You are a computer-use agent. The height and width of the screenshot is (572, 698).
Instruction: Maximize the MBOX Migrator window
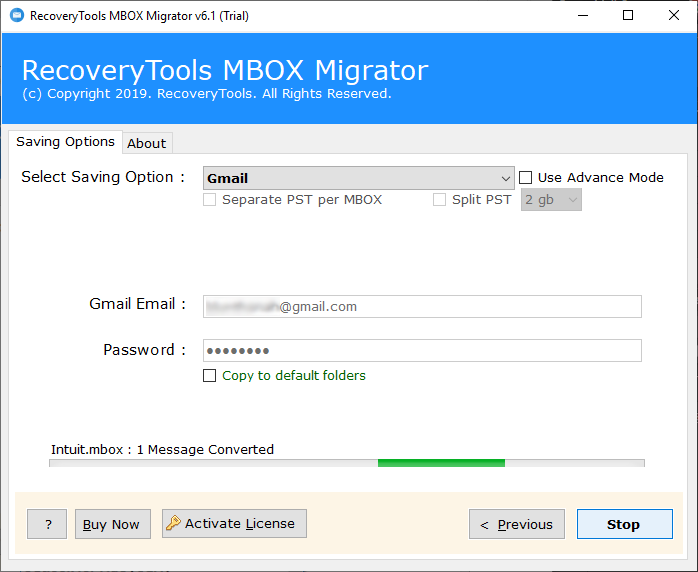coord(628,16)
